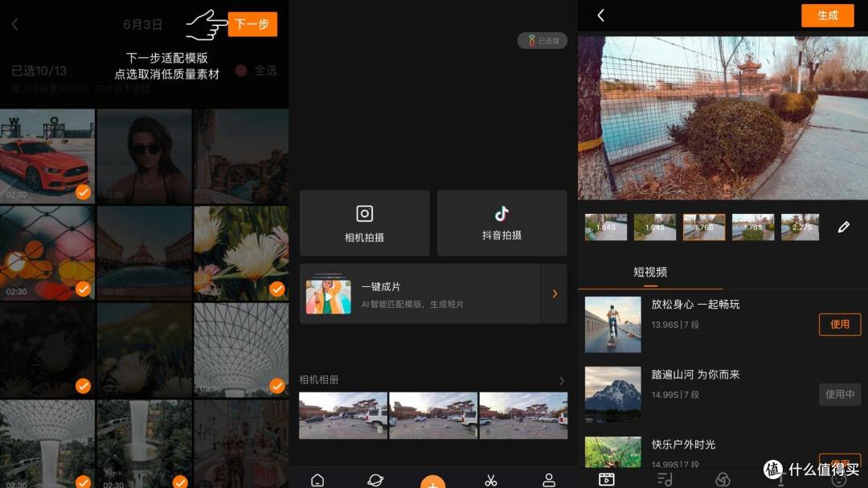Open the profile person icon in bottom navigation

point(549,480)
